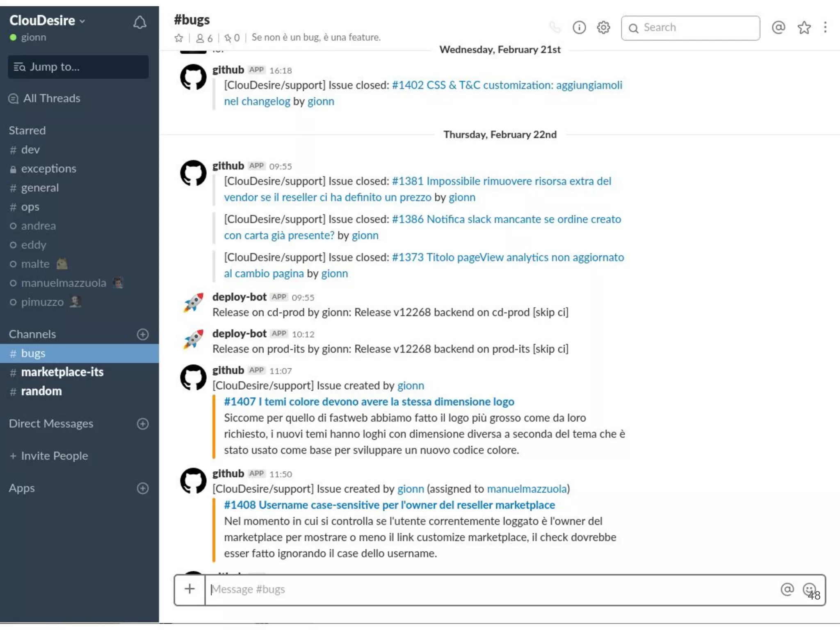Viewport: 840px width, 630px height.
Task: Star the #bugs channel
Action: [x=179, y=38]
